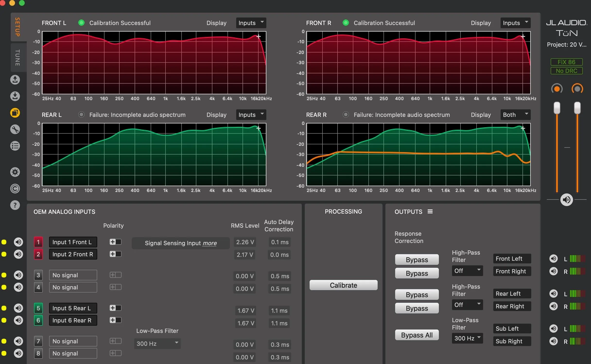Click the upload icon in left sidebar
Image resolution: width=591 pixels, height=364 pixels.
[x=15, y=80]
